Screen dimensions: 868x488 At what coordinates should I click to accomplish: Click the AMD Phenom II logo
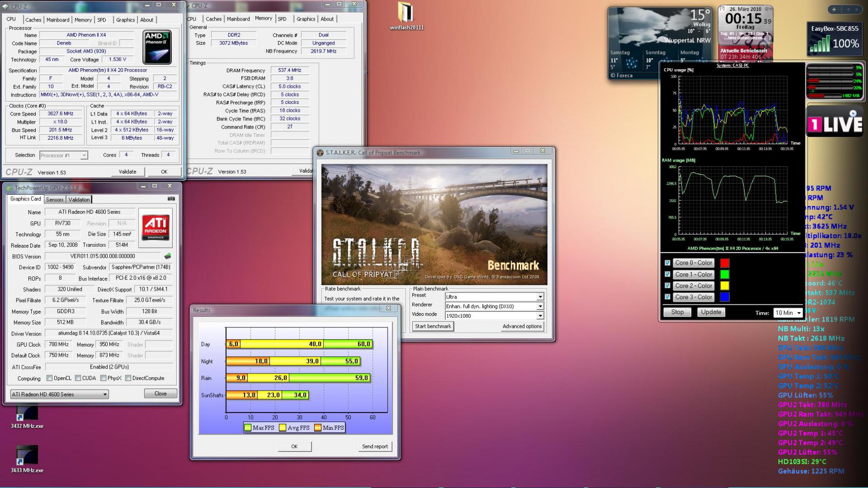(x=157, y=47)
